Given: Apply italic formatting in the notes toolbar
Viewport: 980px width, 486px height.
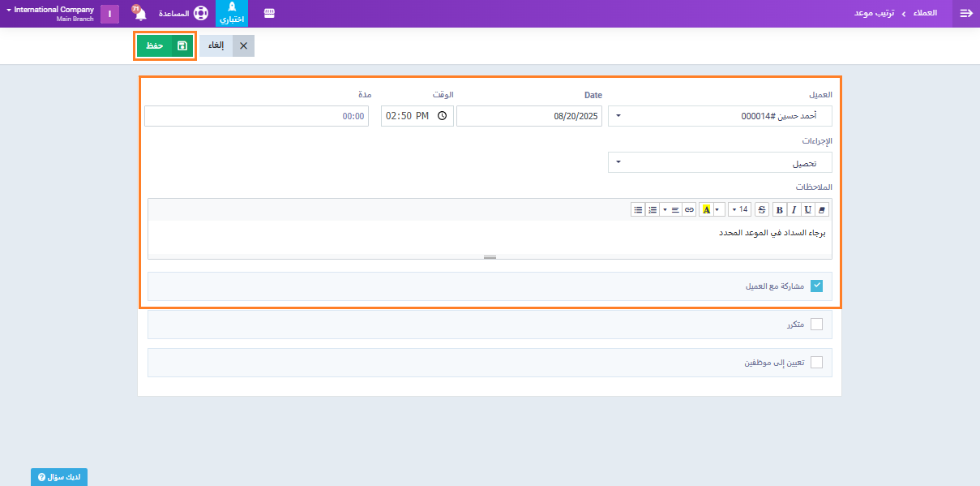Looking at the screenshot, I should click(794, 209).
